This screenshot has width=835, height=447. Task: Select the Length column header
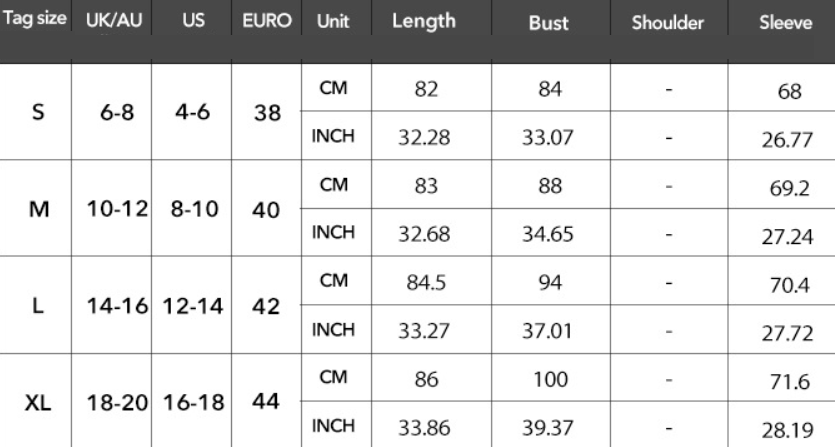(x=424, y=22)
